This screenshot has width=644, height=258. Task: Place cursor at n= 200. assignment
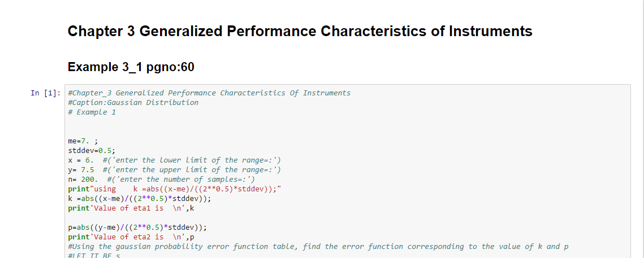click(83, 180)
